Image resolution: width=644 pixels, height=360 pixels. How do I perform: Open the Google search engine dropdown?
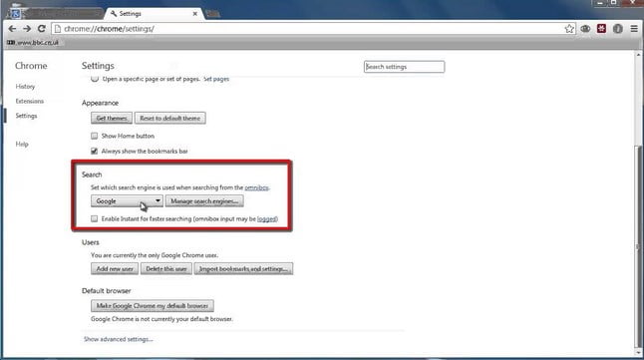click(127, 201)
